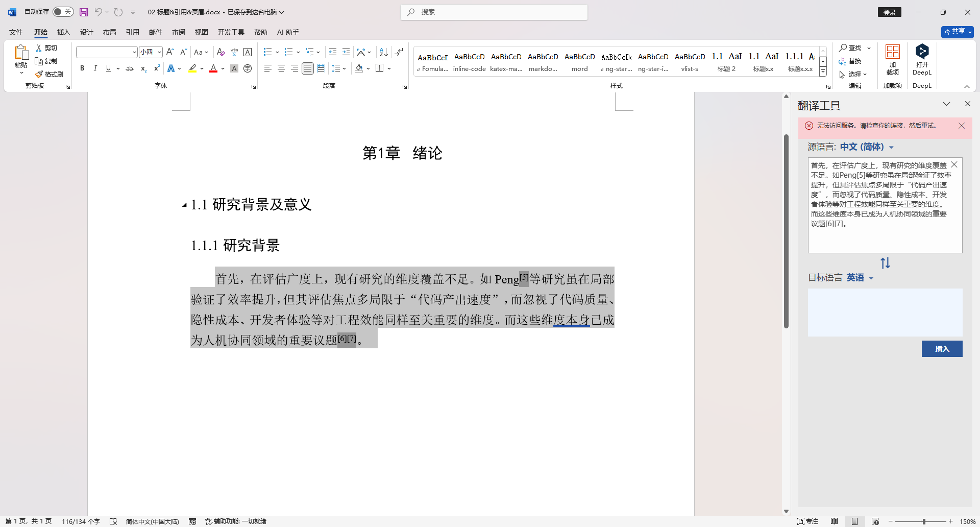Click the Save icon in the title bar
980x527 pixels.
click(x=84, y=12)
